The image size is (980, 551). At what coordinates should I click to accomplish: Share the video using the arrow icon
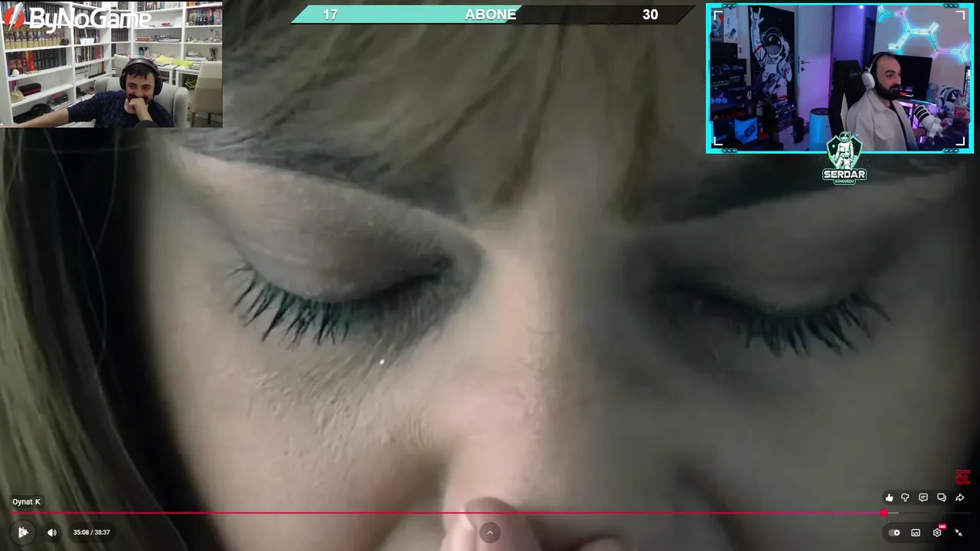coord(960,498)
